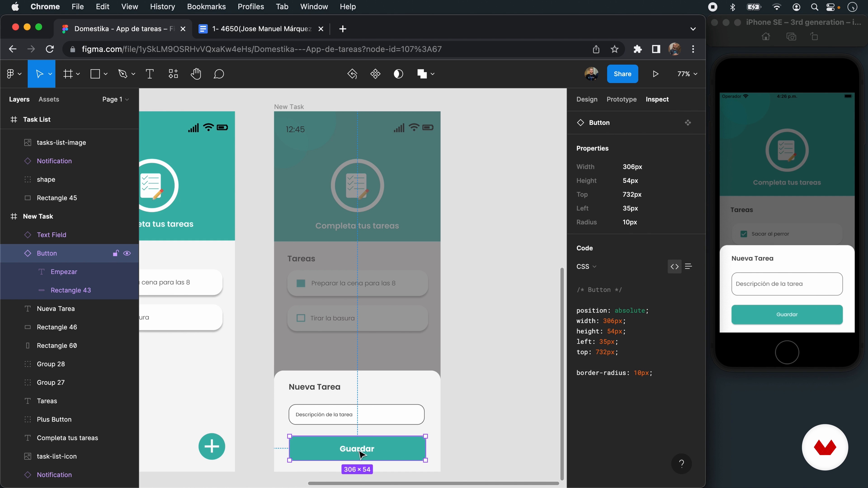Screen dimensions: 868x488
Task: Select the Pen tool
Action: click(x=123, y=74)
